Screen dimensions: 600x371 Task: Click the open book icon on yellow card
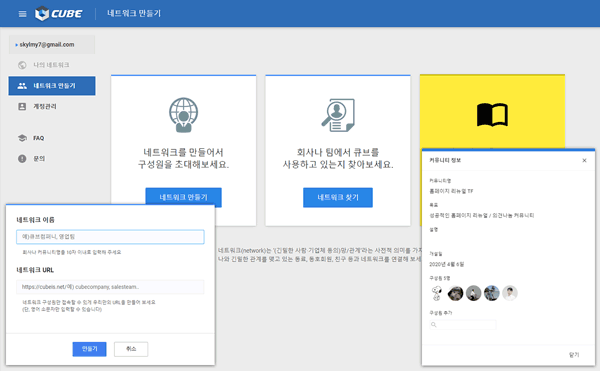(492, 114)
